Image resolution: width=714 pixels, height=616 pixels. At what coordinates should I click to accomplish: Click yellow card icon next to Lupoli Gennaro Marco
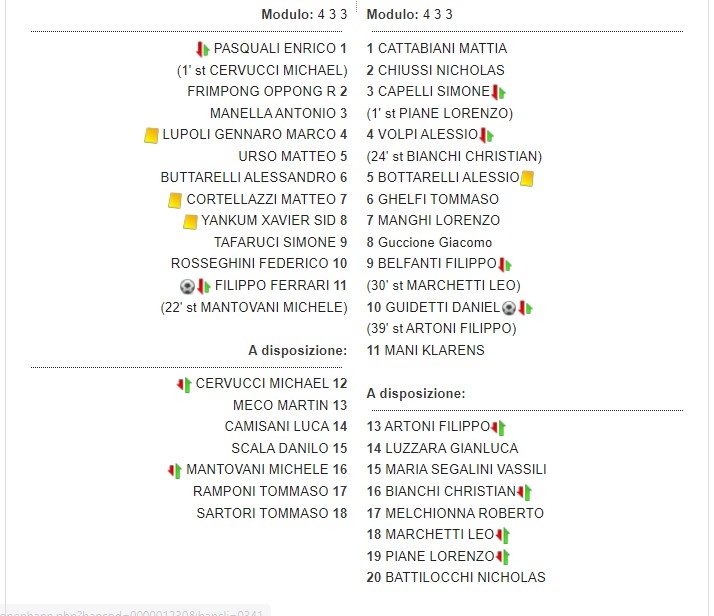152,135
